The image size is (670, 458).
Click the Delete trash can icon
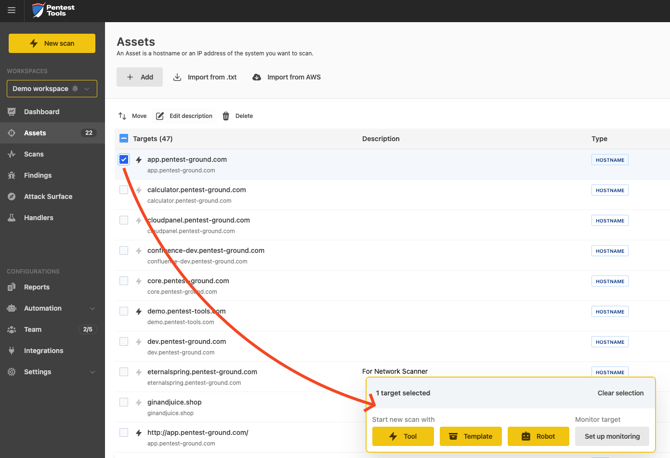coord(226,116)
